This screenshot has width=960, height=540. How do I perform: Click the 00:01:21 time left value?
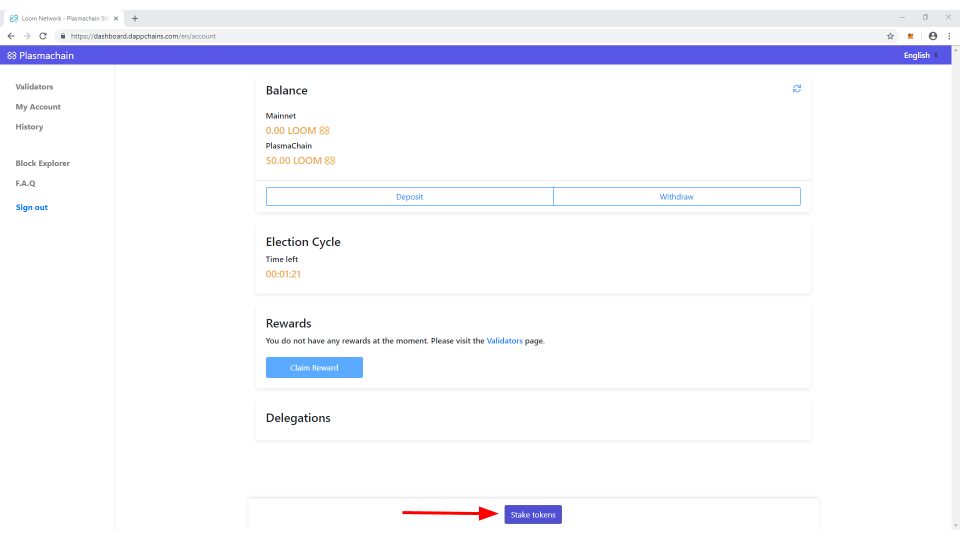click(x=283, y=274)
